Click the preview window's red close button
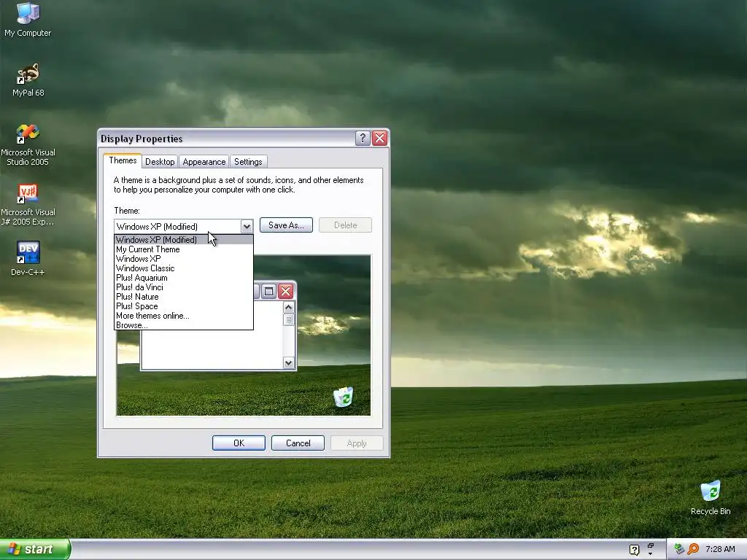The height and width of the screenshot is (560, 747). coord(285,291)
